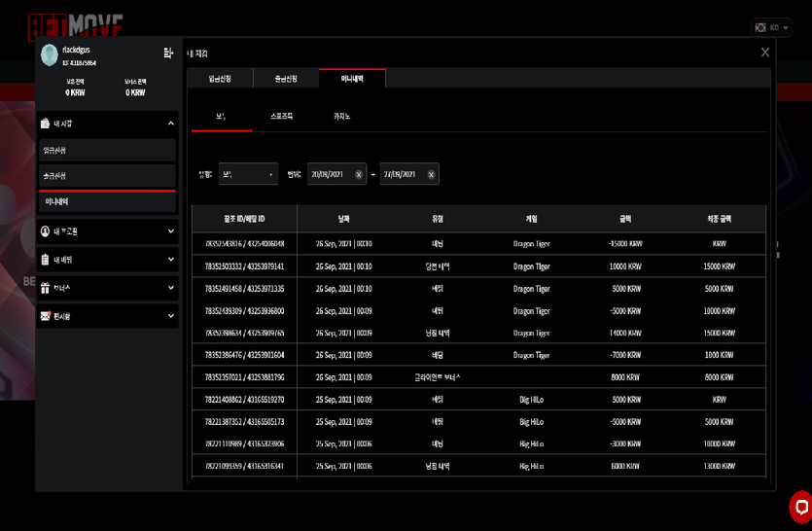Click Big HiLo in the -3000 KRW row

tap(531, 444)
